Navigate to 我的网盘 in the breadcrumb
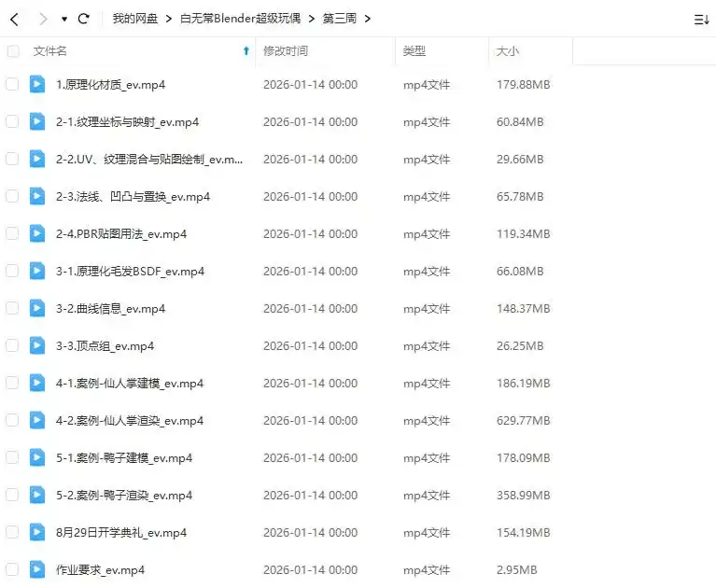The image size is (716, 588). [135, 19]
